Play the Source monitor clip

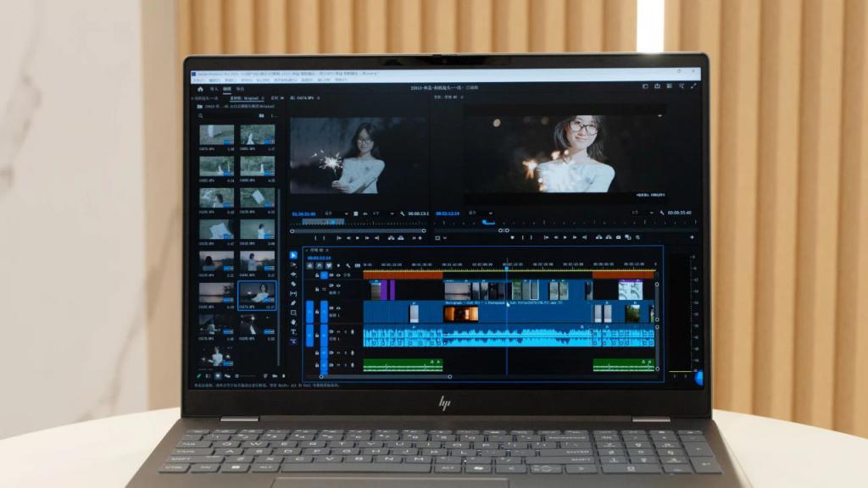click(358, 238)
